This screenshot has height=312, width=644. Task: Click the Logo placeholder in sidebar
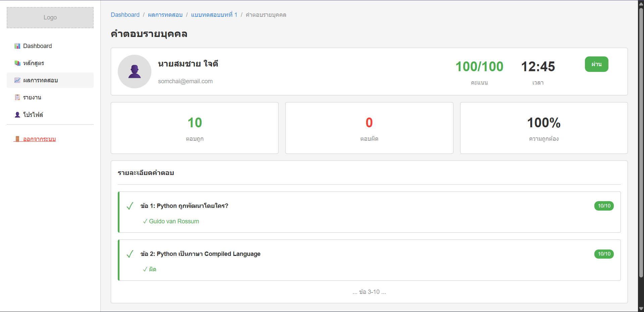50,17
